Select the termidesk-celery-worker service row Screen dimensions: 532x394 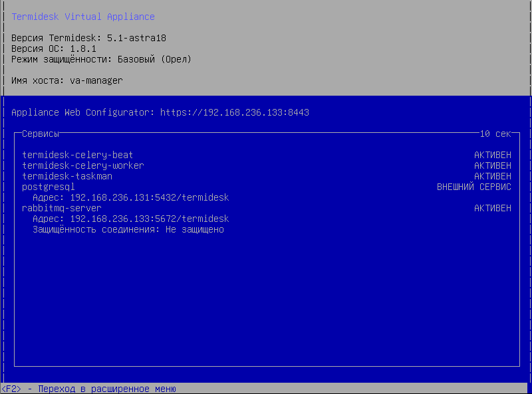(82, 165)
